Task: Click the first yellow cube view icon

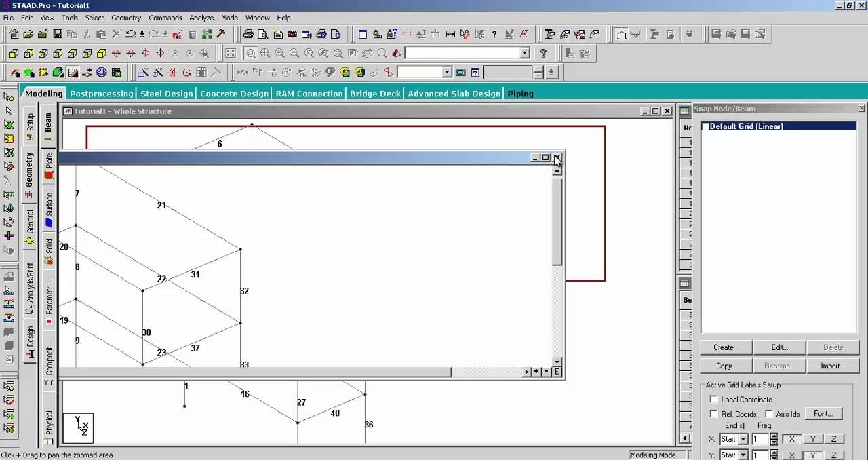Action: click(14, 53)
